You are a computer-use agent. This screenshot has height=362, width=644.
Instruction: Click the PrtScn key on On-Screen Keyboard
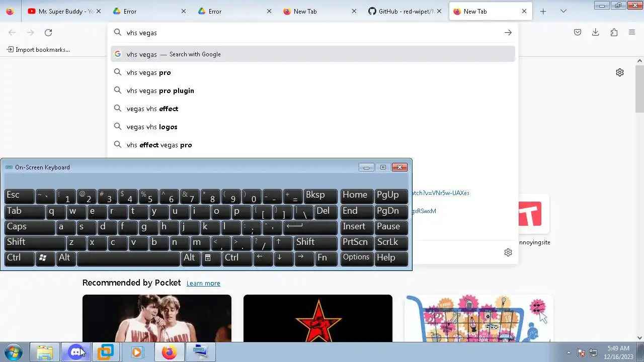(357, 242)
